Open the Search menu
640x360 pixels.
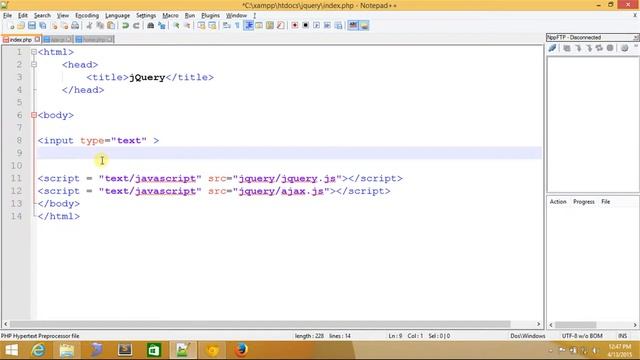click(x=42, y=16)
